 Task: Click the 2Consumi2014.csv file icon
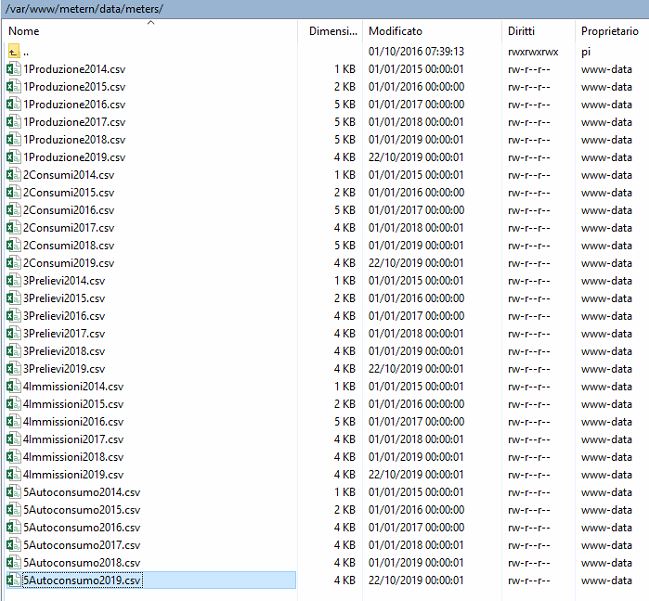pyautogui.click(x=14, y=175)
